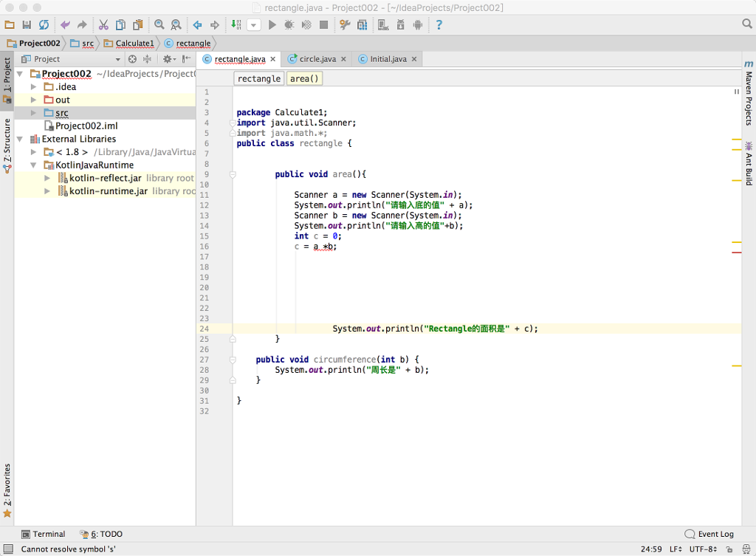
Task: Expand the src folder in project tree
Action: click(x=33, y=113)
